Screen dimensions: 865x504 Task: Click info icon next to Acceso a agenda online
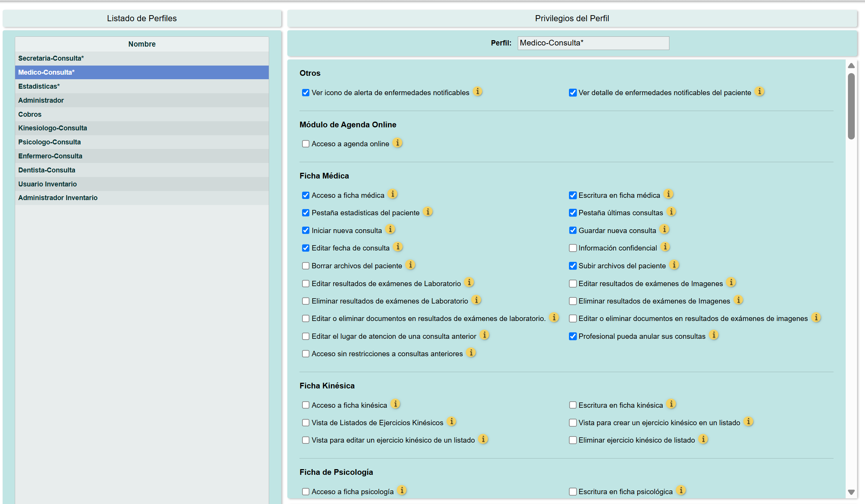397,143
